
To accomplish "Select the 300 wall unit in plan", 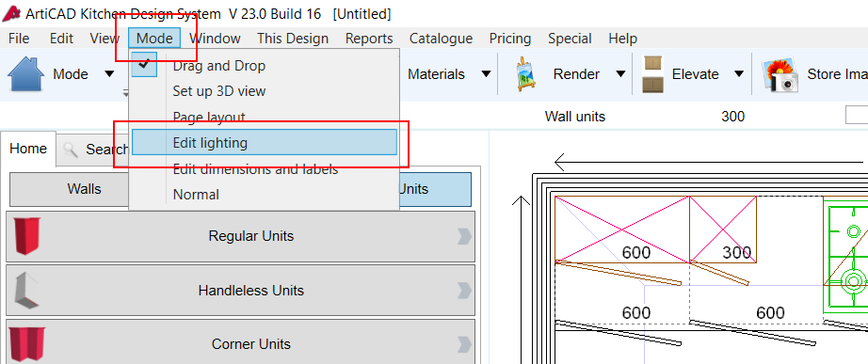I will pos(722,229).
